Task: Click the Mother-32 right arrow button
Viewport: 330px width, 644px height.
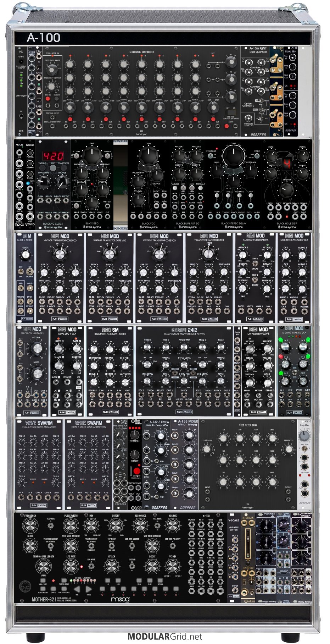Action: pyautogui.click(x=89, y=589)
